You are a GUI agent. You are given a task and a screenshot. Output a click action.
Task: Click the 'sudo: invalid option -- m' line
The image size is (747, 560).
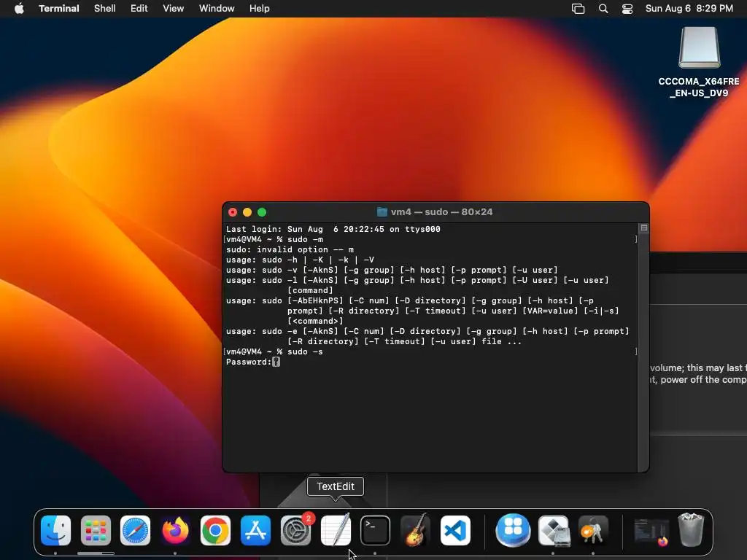point(290,249)
